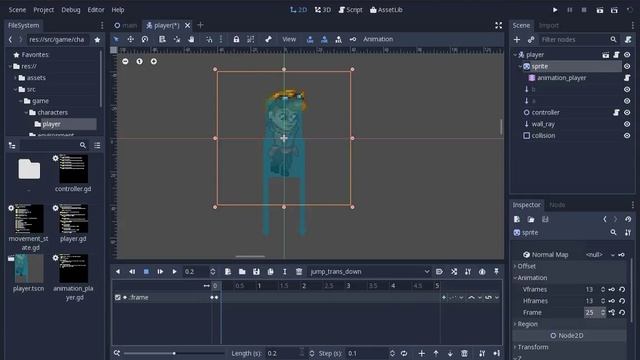Expand the Transform section
This screenshot has width=640, height=360.
click(533, 347)
